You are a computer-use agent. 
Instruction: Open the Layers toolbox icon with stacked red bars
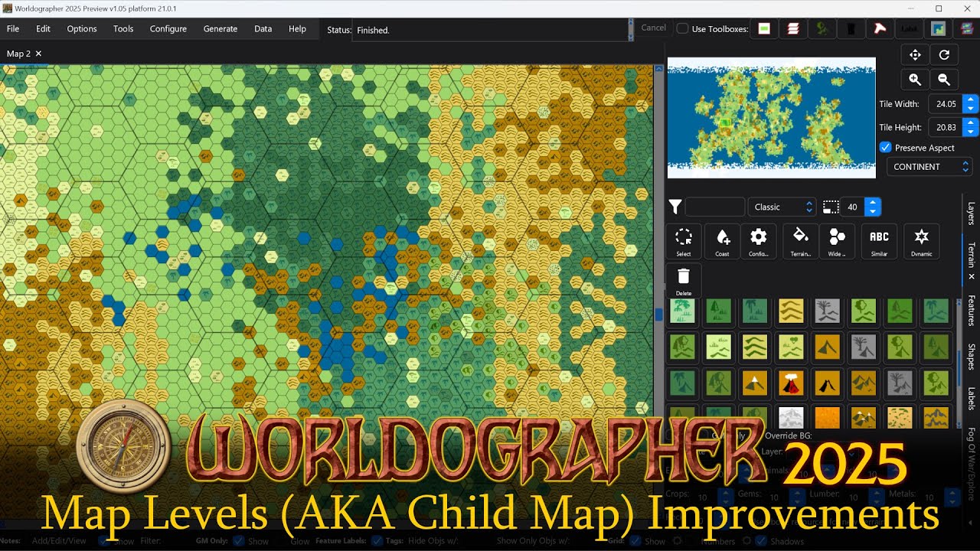coord(793,29)
